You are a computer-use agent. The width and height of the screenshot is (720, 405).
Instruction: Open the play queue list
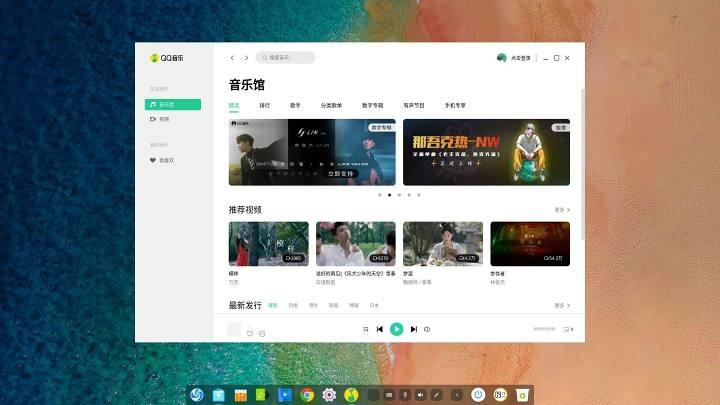(x=567, y=329)
